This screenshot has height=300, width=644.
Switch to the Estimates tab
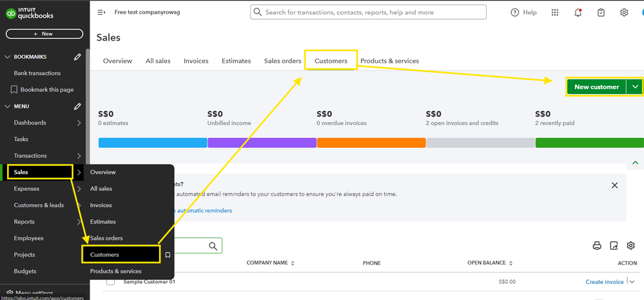[236, 61]
